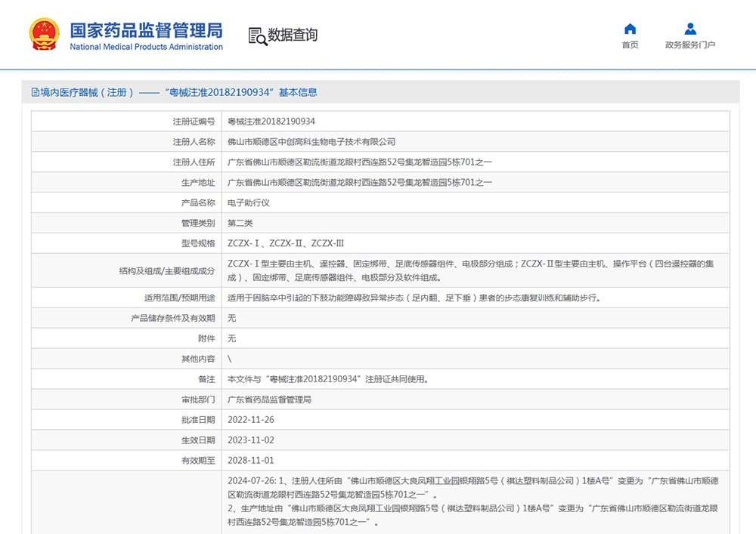This screenshot has height=534, width=756.
Task: Select the 注册证编号 value cell
Action: (x=272, y=121)
